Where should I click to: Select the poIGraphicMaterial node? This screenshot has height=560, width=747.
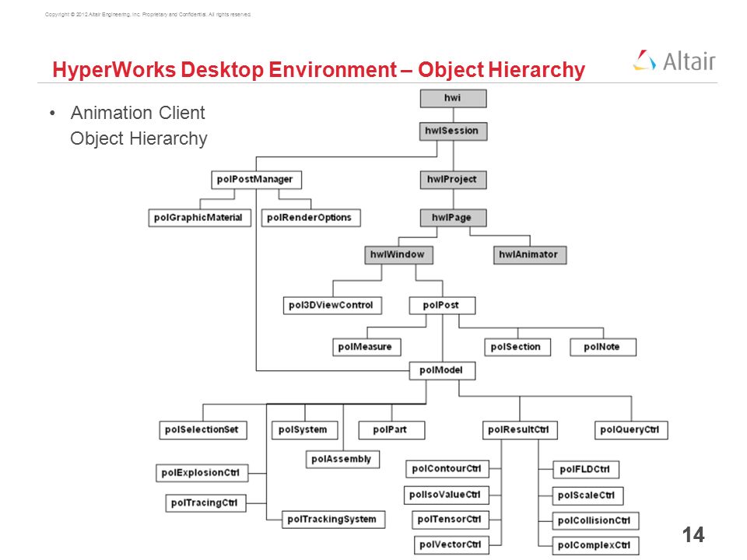pyautogui.click(x=200, y=218)
